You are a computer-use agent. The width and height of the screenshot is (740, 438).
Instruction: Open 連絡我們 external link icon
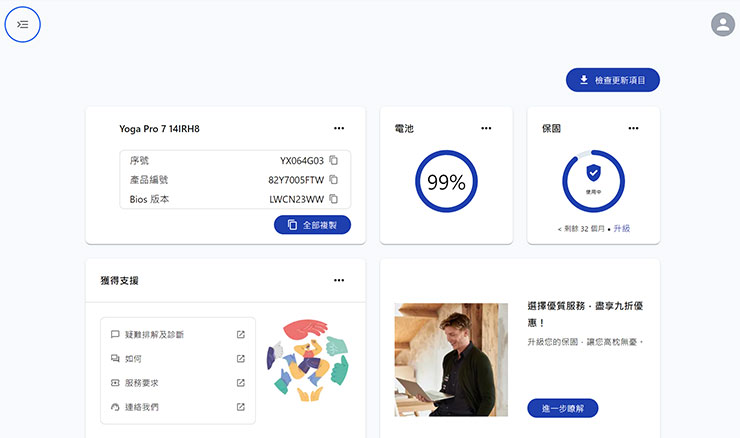[241, 407]
